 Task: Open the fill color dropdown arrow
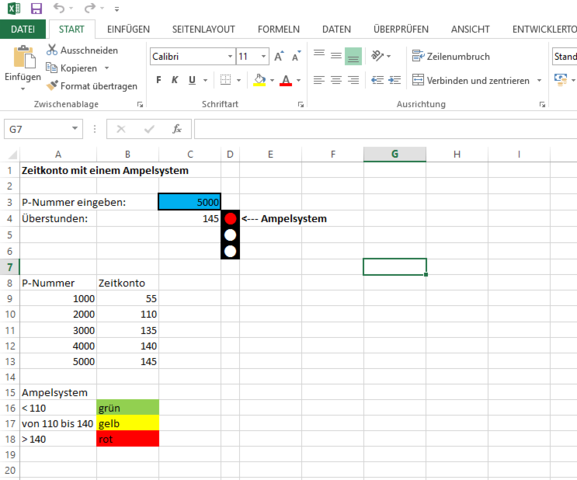272,80
